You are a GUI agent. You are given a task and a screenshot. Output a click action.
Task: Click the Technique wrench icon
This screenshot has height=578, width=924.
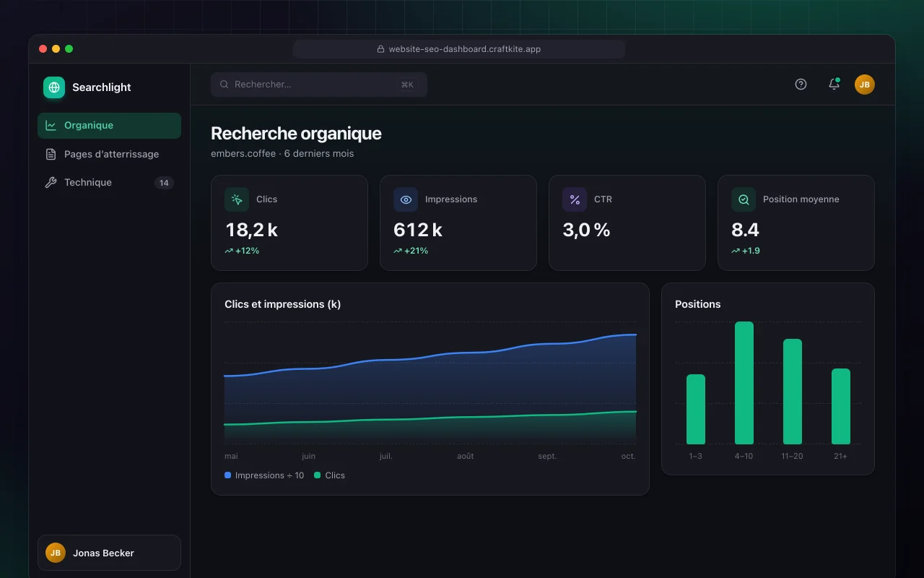click(51, 183)
